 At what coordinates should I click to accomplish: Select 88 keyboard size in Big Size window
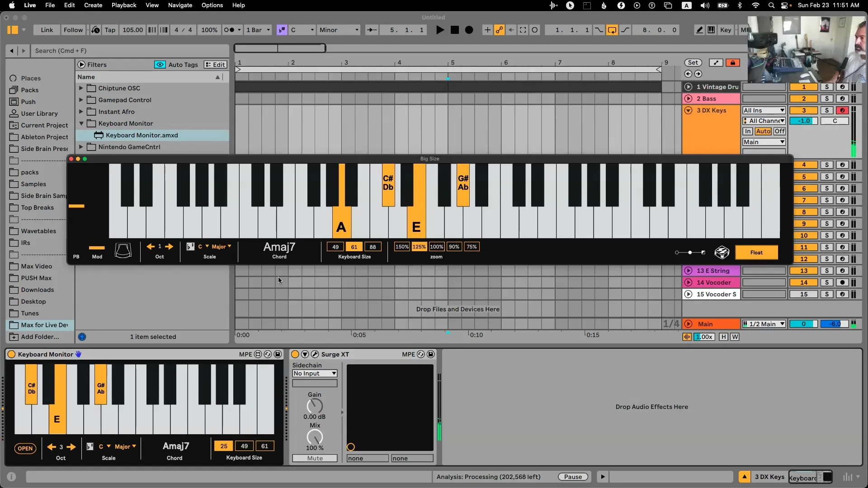click(373, 247)
